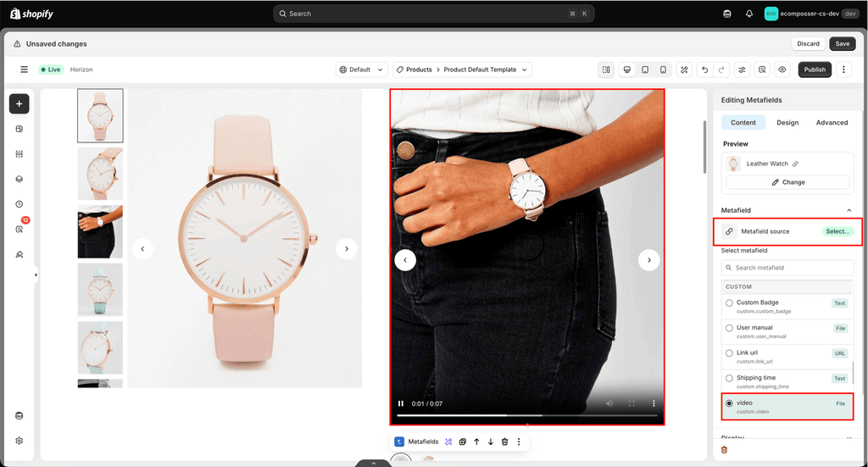
Task: Open video player more options
Action: coord(654,403)
